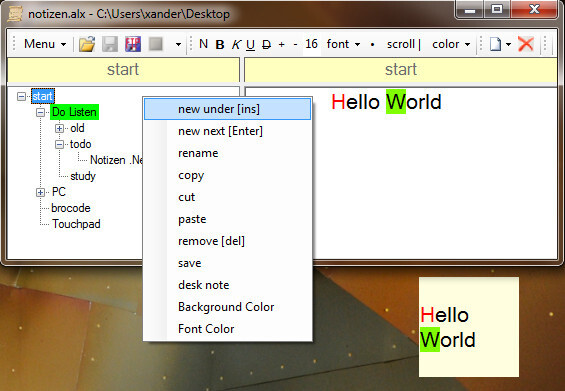Decrease font size with minus

295,44
